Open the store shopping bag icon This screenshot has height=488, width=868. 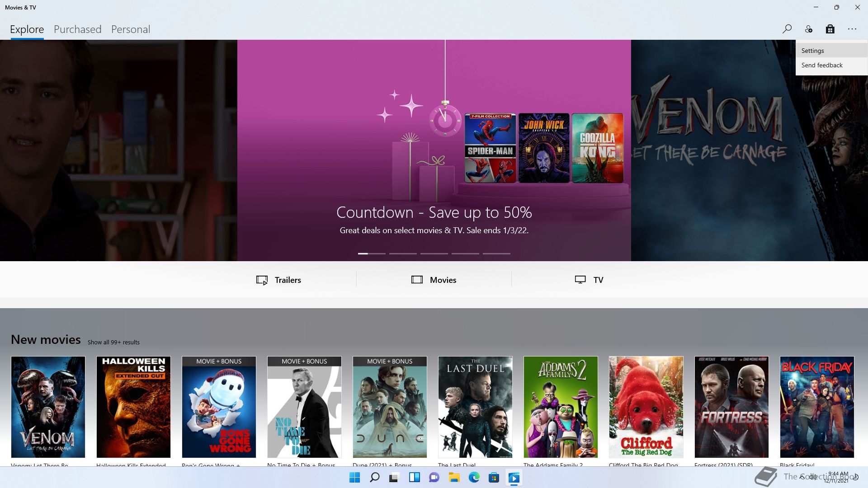[830, 29]
